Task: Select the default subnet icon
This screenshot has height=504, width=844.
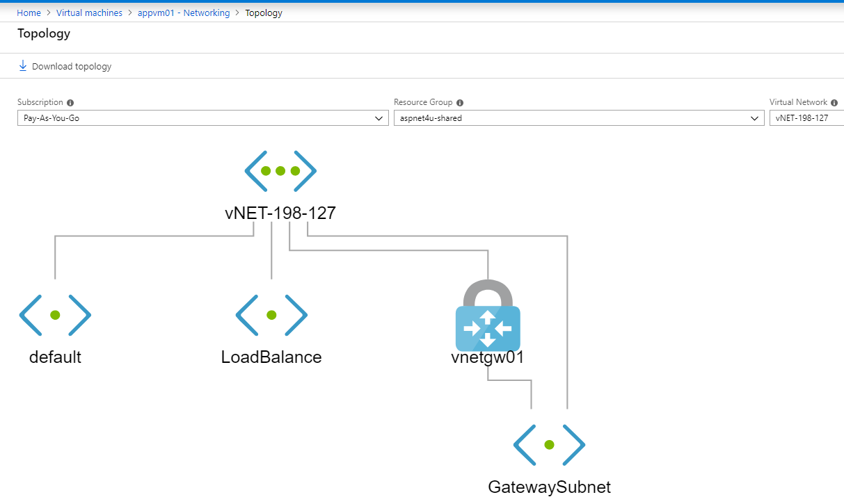Action: 55,315
